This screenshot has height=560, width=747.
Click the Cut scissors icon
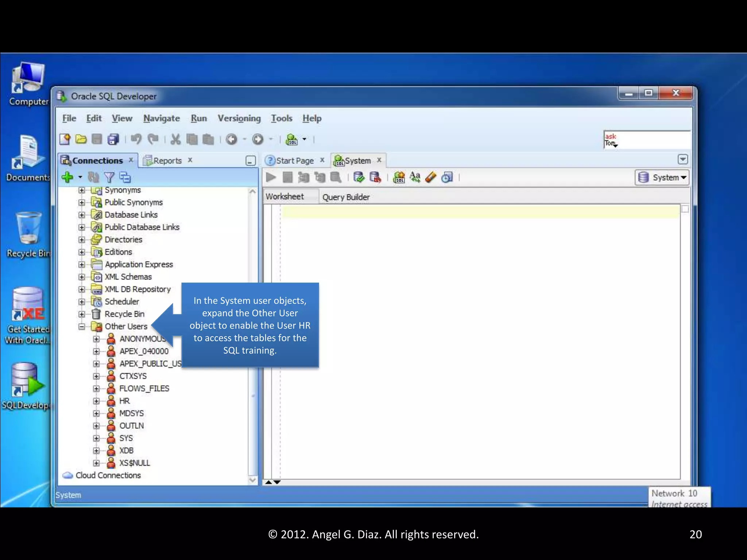(x=175, y=139)
